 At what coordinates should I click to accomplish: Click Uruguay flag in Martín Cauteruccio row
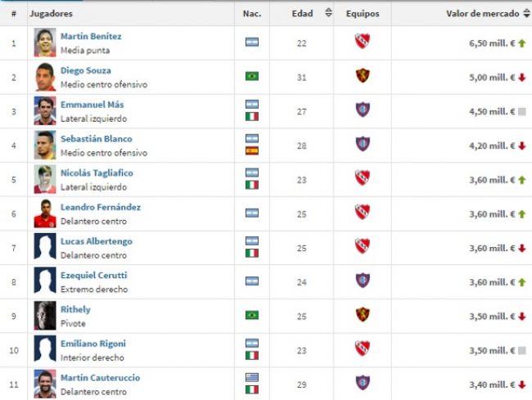[252, 377]
